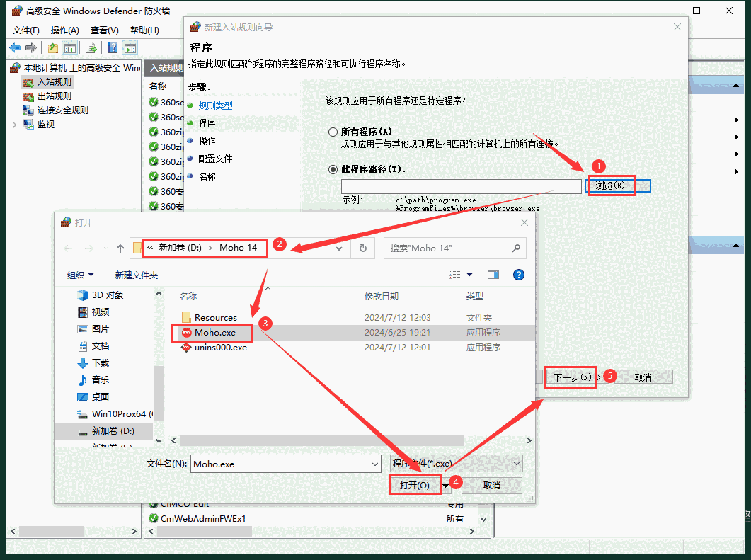The image size is (751, 560).
Task: Open the view options dropdown arrow
Action: (x=470, y=275)
